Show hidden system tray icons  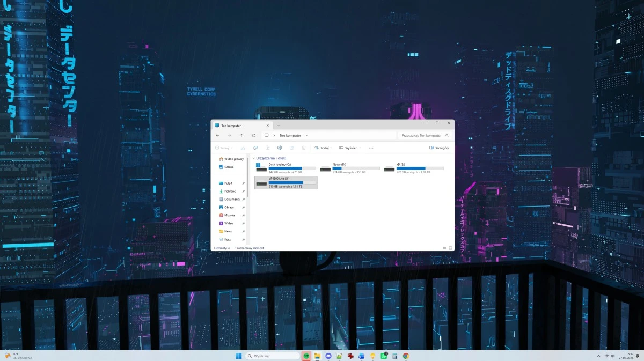point(598,356)
